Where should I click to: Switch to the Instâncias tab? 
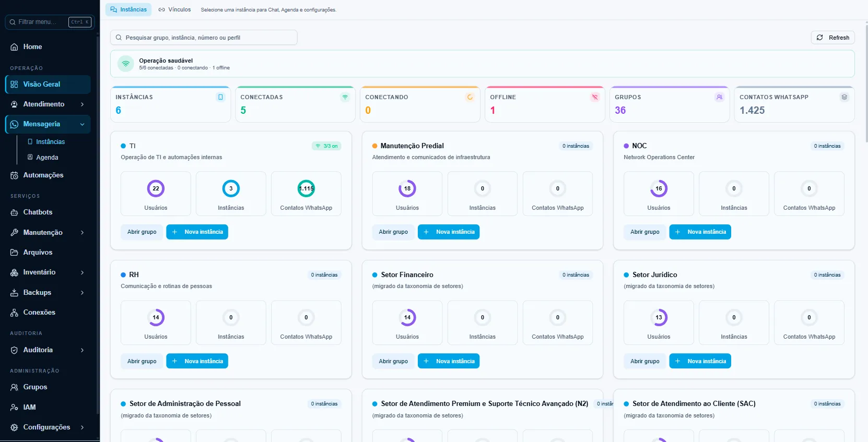[x=128, y=9]
